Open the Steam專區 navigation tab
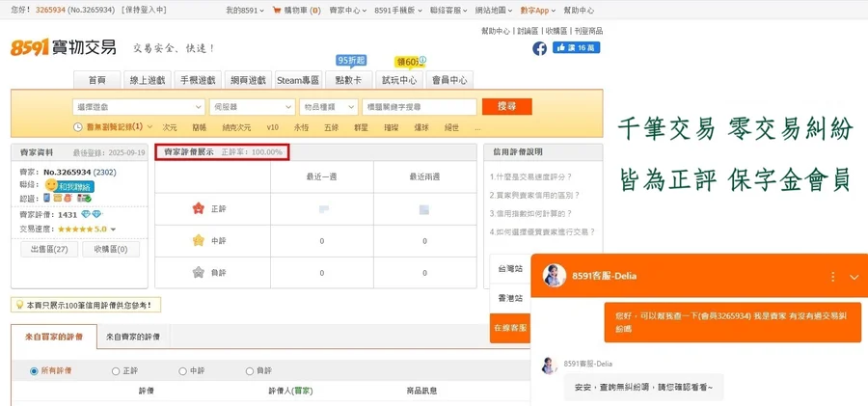The image size is (868, 406). click(297, 80)
